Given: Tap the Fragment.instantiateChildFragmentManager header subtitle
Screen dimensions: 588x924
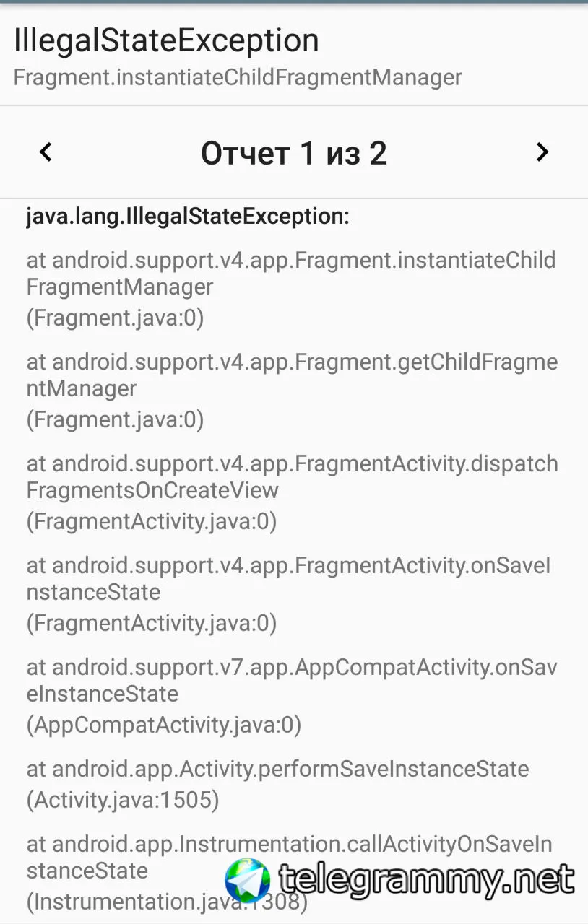Looking at the screenshot, I should tap(238, 77).
